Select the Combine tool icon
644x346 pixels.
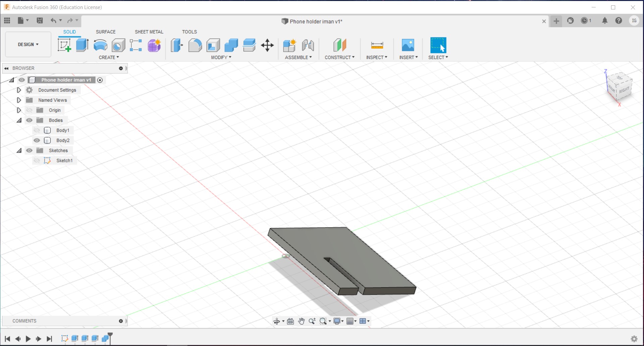231,45
